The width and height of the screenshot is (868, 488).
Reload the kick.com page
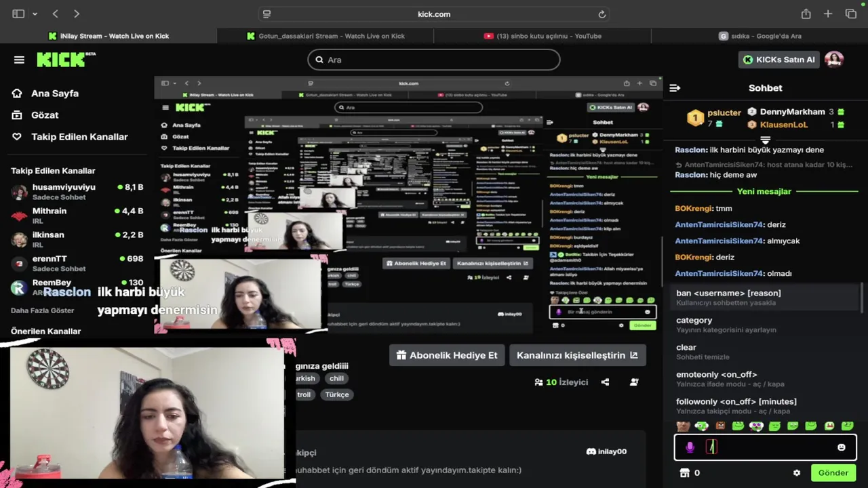tap(601, 14)
